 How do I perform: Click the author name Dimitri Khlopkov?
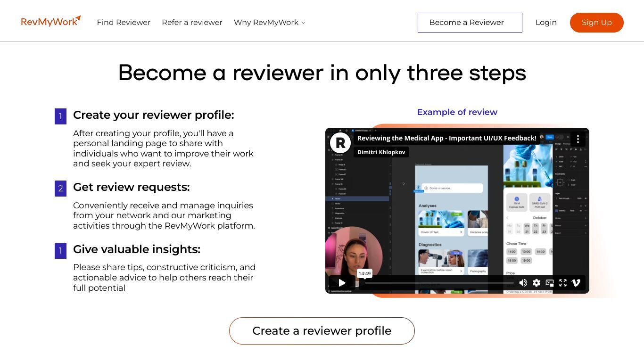[x=381, y=152]
